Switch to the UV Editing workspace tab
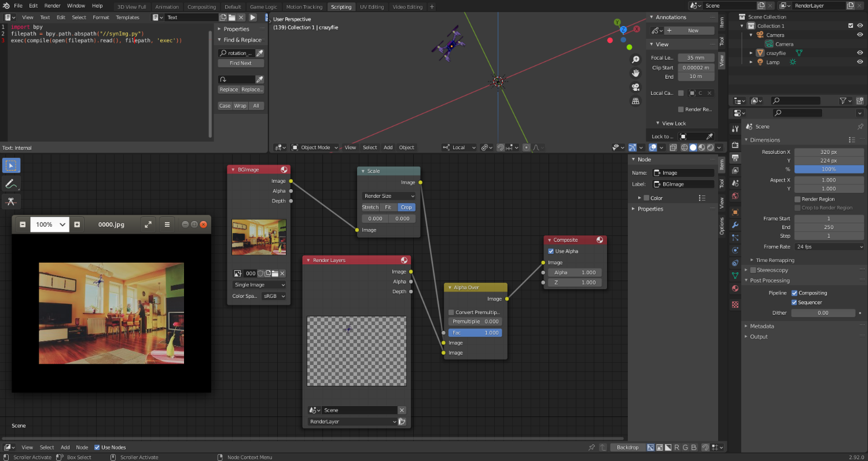Viewport: 868px width, 461px height. 372,7
